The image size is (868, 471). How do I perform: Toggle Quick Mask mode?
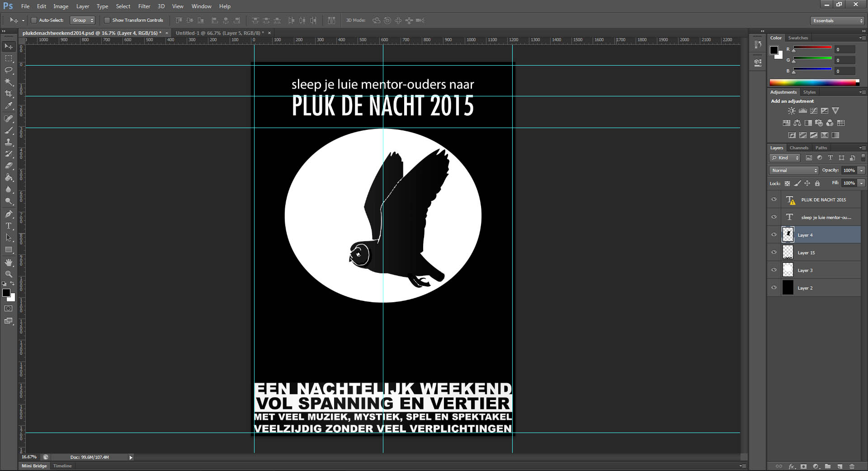click(x=9, y=309)
